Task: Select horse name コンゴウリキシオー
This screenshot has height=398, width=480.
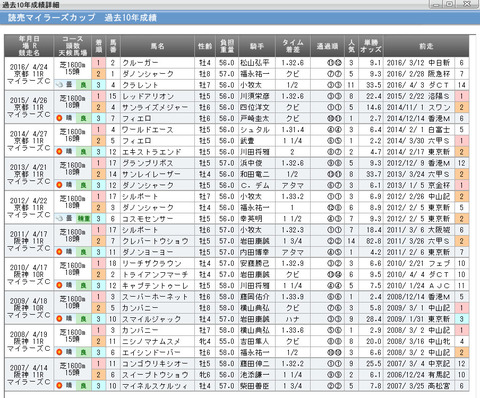Action: [155, 364]
